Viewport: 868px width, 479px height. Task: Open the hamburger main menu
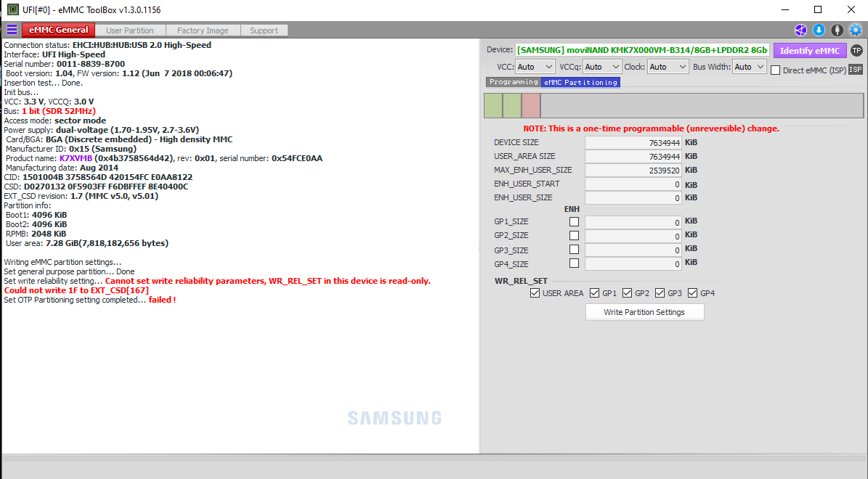pos(12,30)
